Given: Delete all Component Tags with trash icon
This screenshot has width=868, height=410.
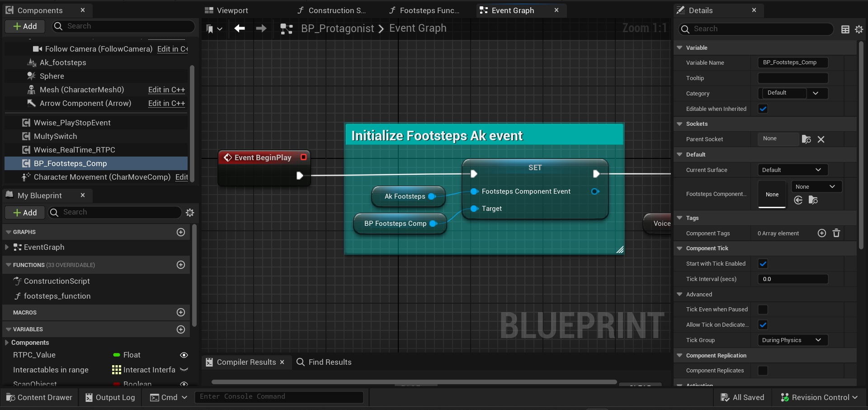Looking at the screenshot, I should click(836, 233).
